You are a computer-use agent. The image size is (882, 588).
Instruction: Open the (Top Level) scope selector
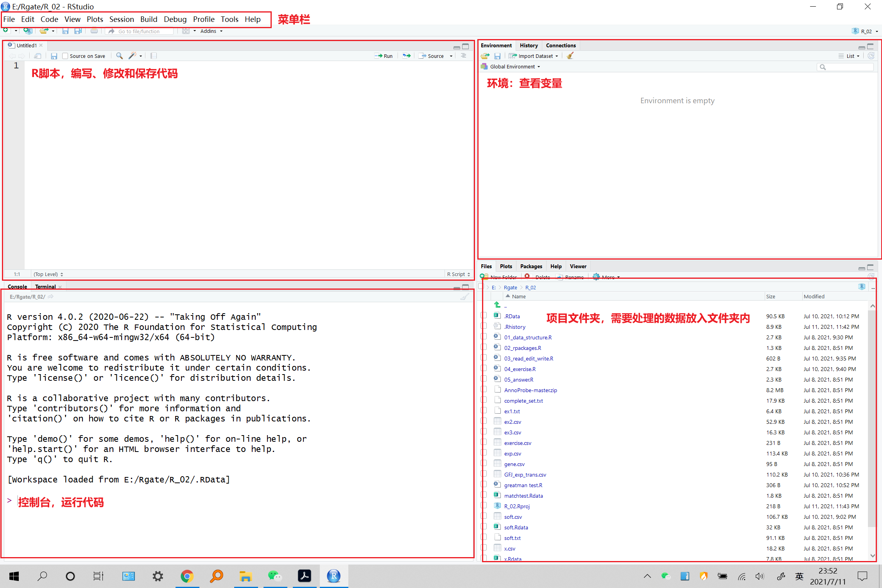tap(48, 274)
